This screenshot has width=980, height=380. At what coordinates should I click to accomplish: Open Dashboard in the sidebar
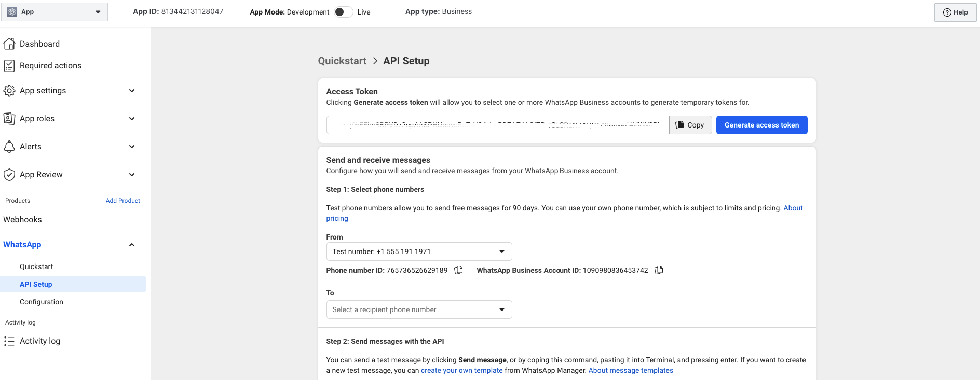click(39, 44)
